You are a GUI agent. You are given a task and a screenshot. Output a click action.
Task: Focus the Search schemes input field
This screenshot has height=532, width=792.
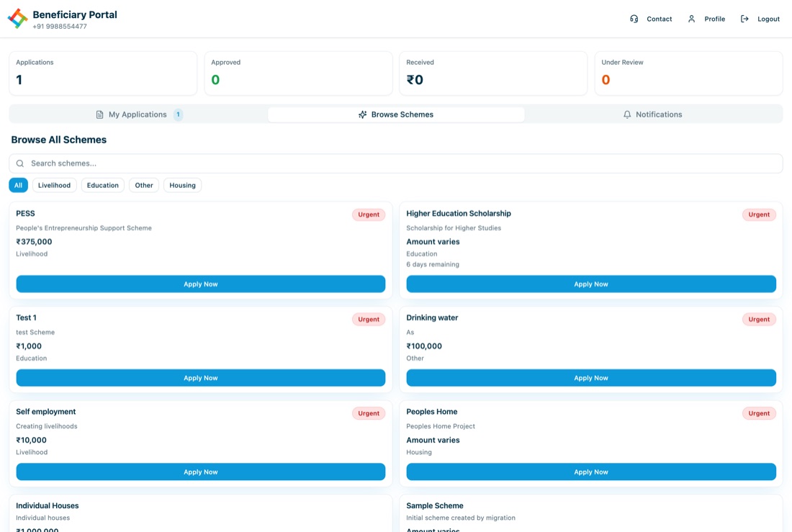pyautogui.click(x=396, y=163)
